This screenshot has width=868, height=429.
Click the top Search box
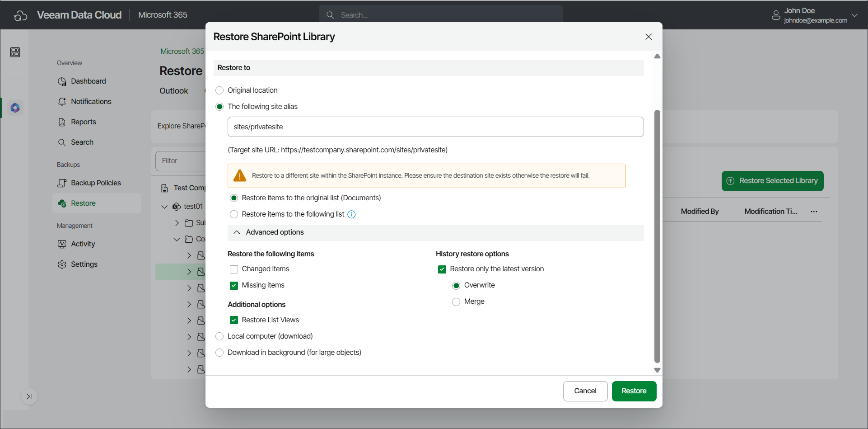click(x=441, y=15)
